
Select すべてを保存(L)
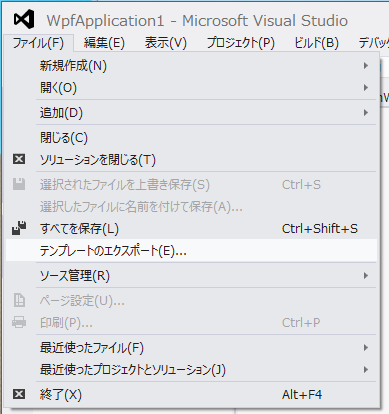[191, 229]
